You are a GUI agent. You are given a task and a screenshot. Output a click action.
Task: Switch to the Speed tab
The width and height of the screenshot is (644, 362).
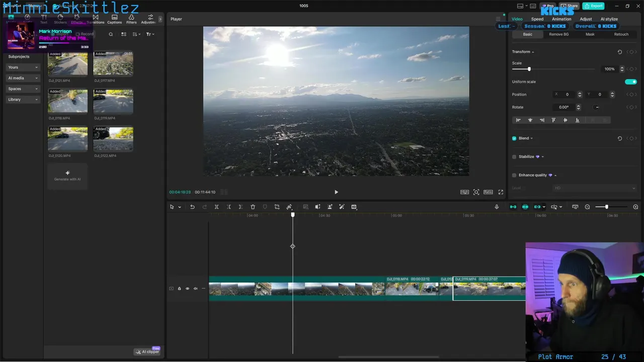point(537,19)
